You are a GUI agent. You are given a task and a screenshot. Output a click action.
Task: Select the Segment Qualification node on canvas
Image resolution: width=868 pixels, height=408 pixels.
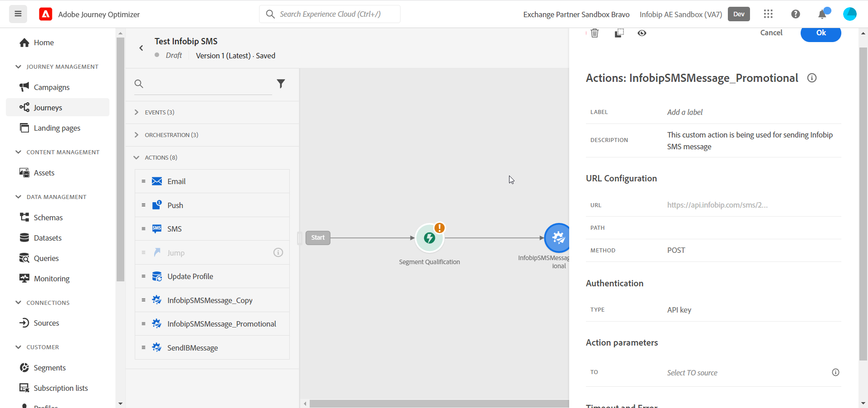429,238
